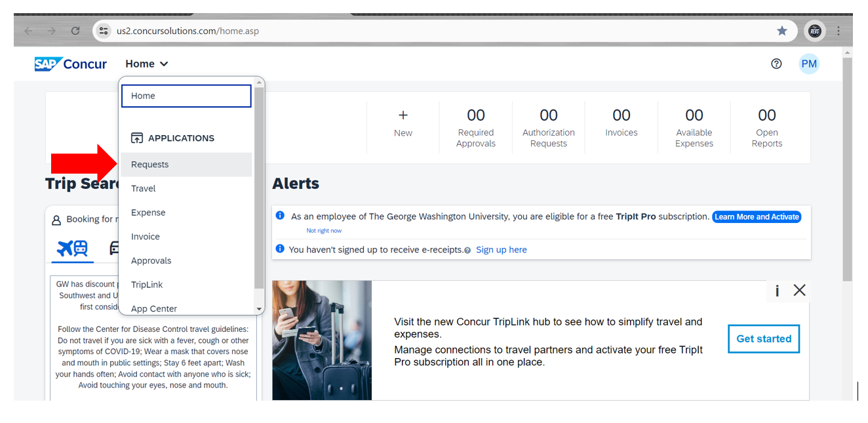Viewport: 868px width, 423px height.
Task: Click the Get started button
Action: tap(764, 338)
